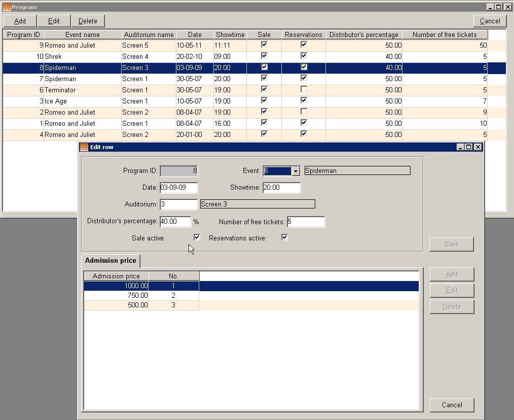Click the Showtime input field
This screenshot has height=420, width=514.
pos(281,187)
